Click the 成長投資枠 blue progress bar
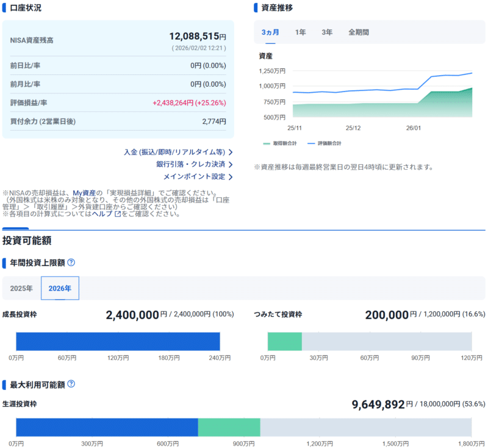 [x=118, y=341]
